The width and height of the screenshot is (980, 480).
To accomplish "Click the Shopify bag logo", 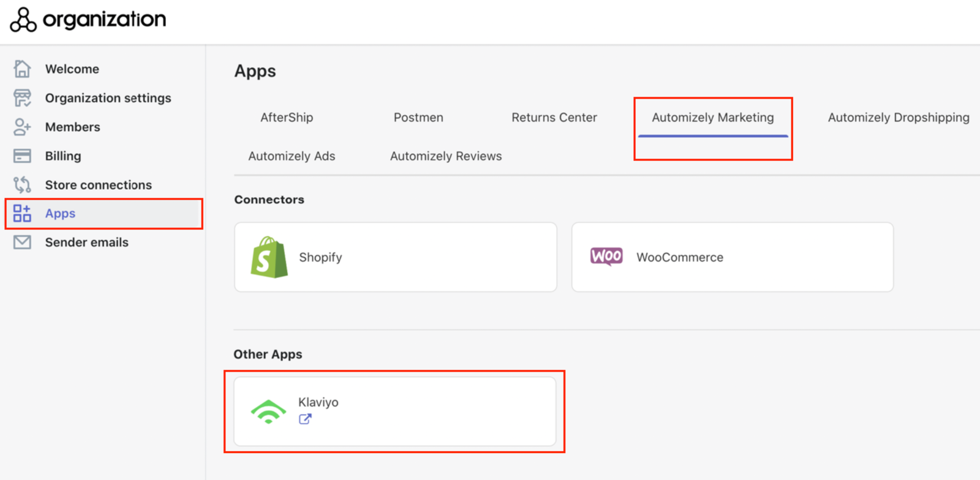I will [269, 257].
